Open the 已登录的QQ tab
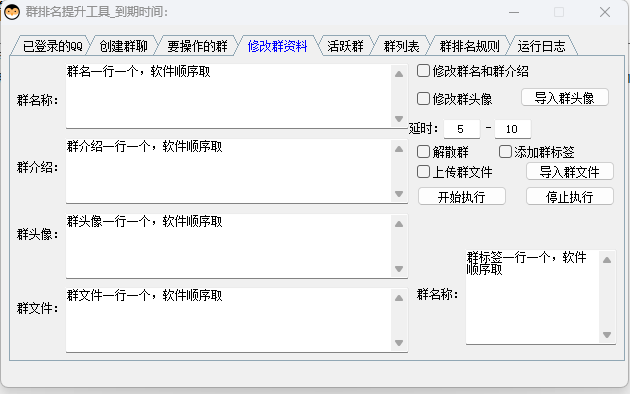630x394 pixels. tap(52, 46)
